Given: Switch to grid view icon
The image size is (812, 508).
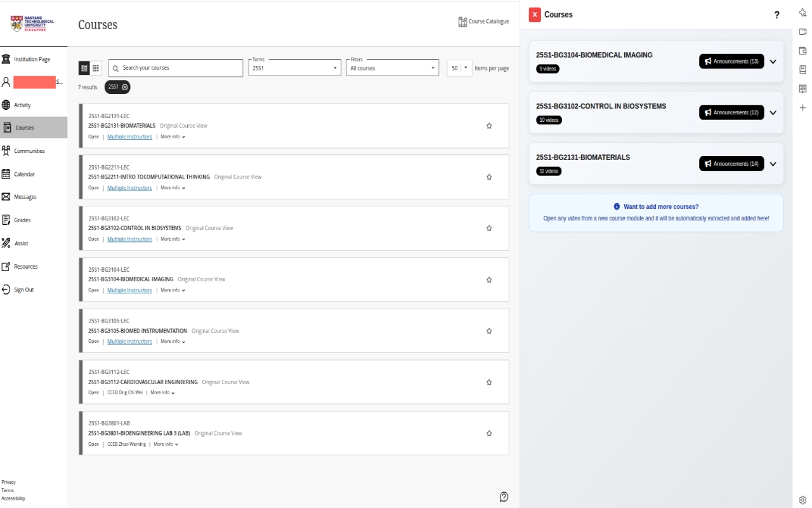Looking at the screenshot, I should [x=96, y=68].
